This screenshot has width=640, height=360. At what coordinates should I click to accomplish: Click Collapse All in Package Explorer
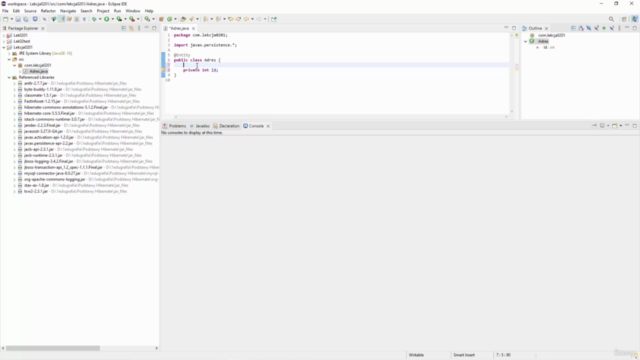pos(124,28)
